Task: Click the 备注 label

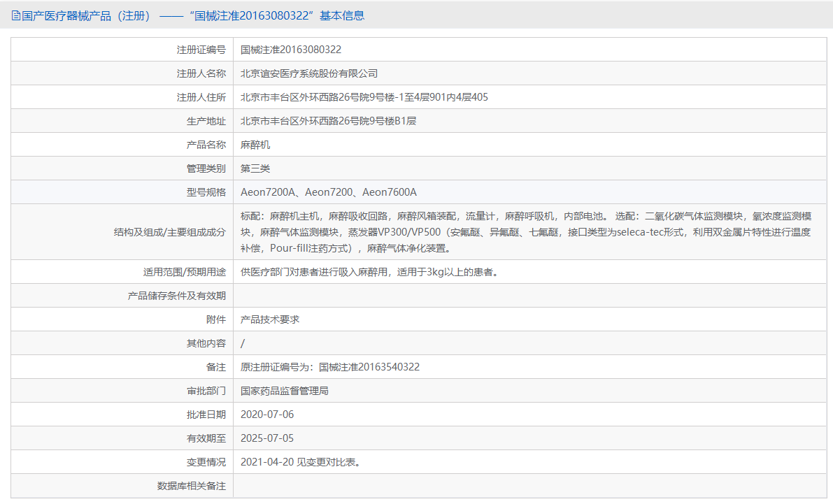Action: click(215, 367)
